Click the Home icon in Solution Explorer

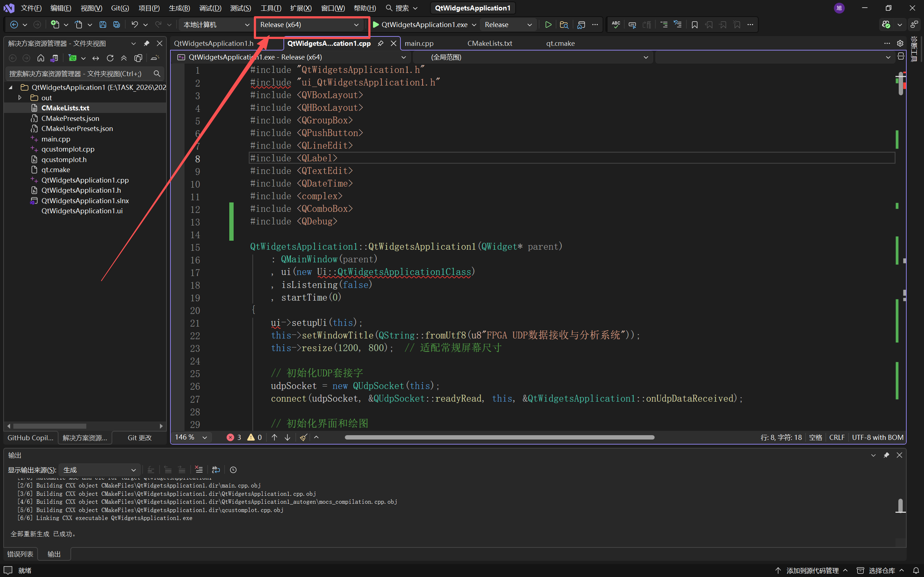[x=40, y=58]
